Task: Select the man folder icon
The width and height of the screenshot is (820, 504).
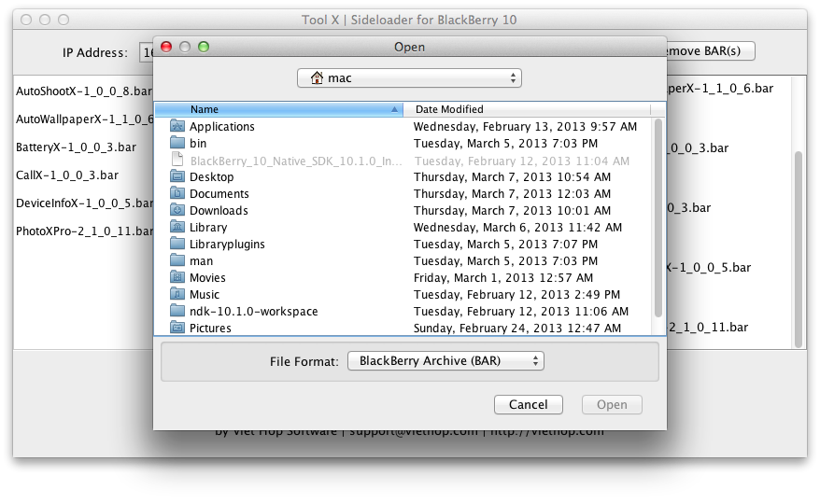Action: click(177, 260)
